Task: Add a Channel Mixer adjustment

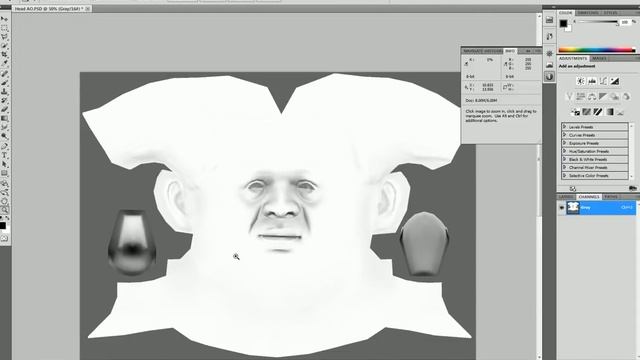Action: (626, 96)
